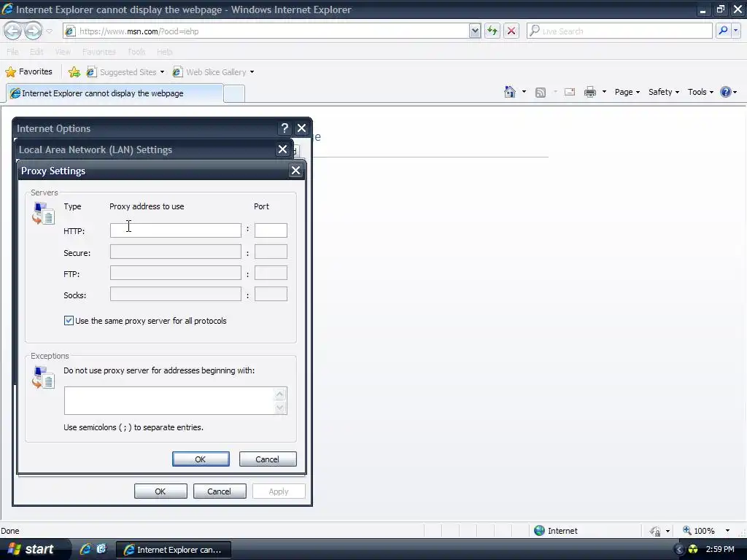
Task: Click the Print icon
Action: click(590, 92)
